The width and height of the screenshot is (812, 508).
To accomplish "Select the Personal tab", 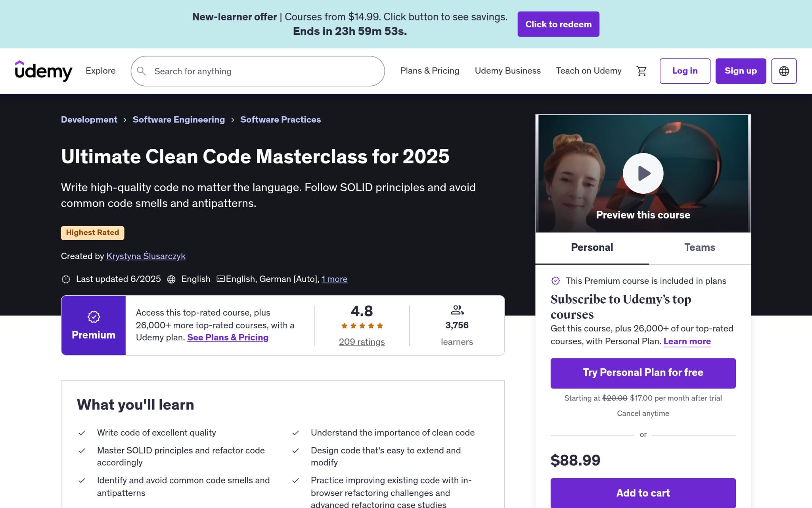I will (x=592, y=248).
